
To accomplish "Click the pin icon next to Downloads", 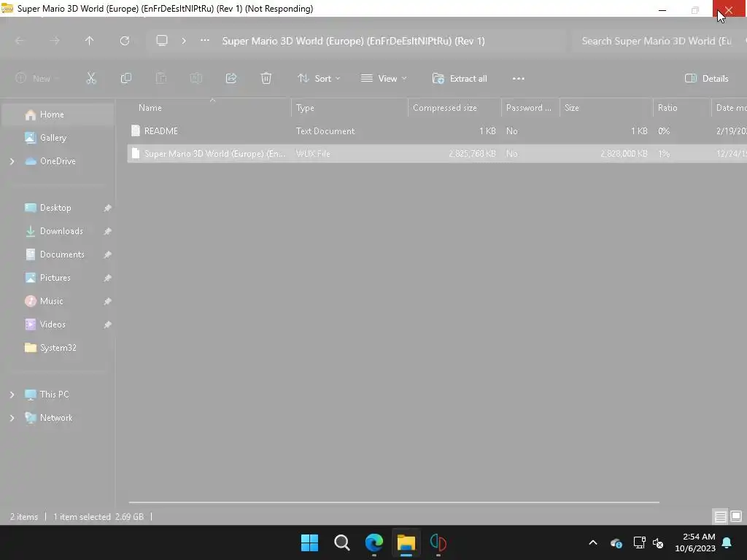I will pos(108,231).
